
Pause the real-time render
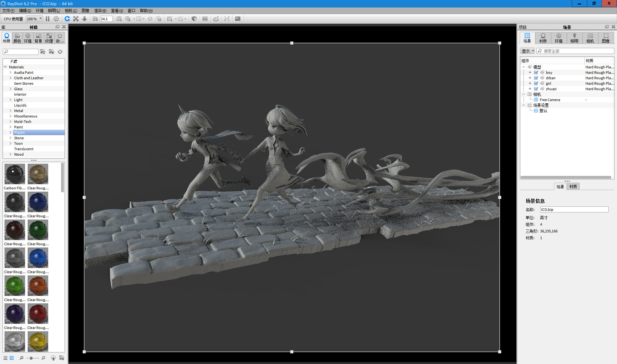[48, 19]
